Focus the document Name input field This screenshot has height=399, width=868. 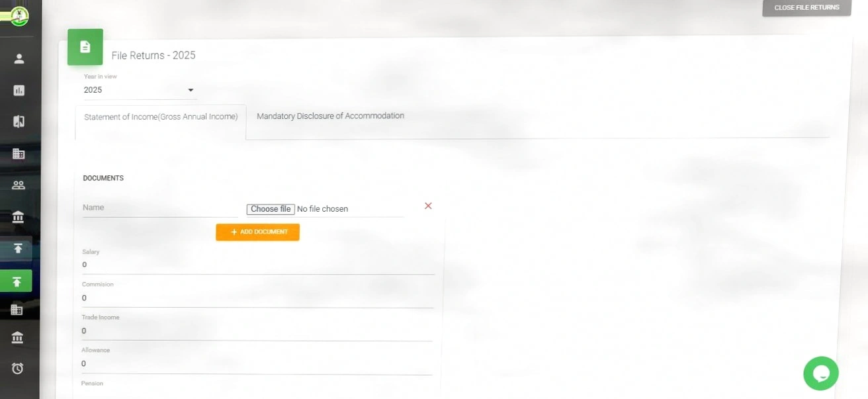159,208
